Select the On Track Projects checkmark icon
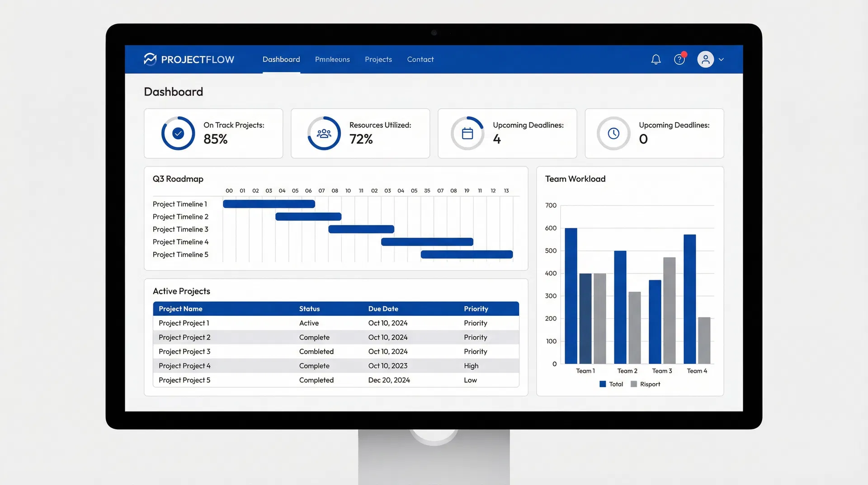The width and height of the screenshot is (868, 485). tap(178, 133)
